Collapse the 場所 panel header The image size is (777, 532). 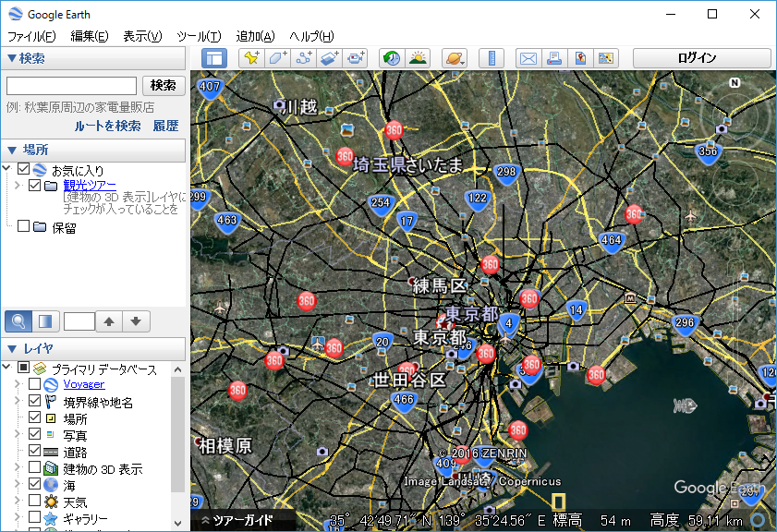(x=93, y=151)
